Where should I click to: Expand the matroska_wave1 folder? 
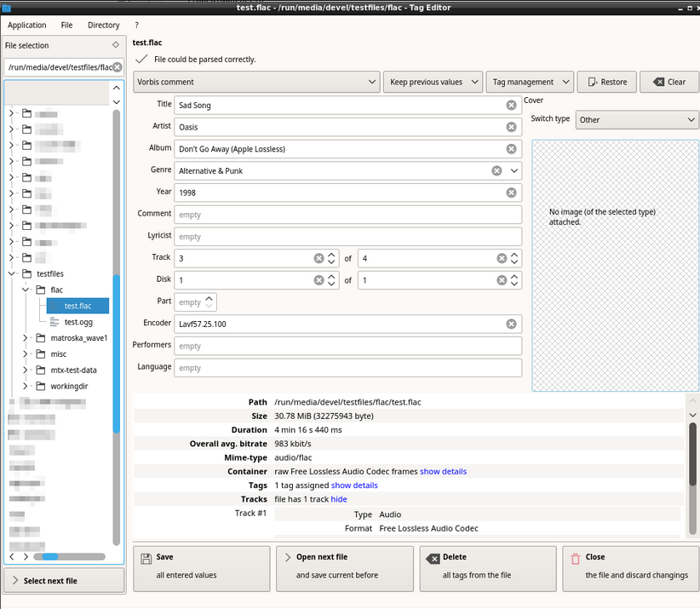[26, 337]
